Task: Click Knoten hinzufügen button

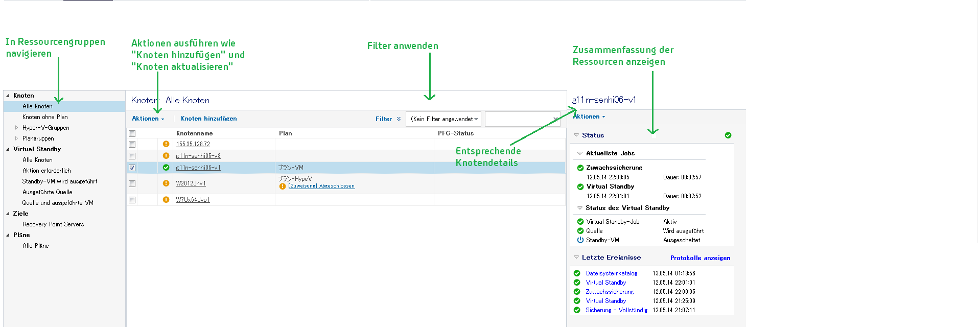Action: [x=209, y=119]
